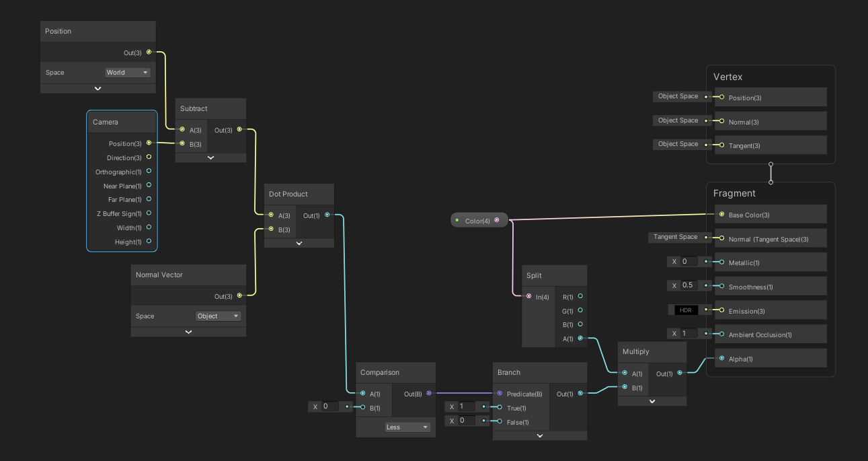Viewport: 868px width, 461px height.
Task: Click Split node R(1) output port
Action: click(x=580, y=296)
